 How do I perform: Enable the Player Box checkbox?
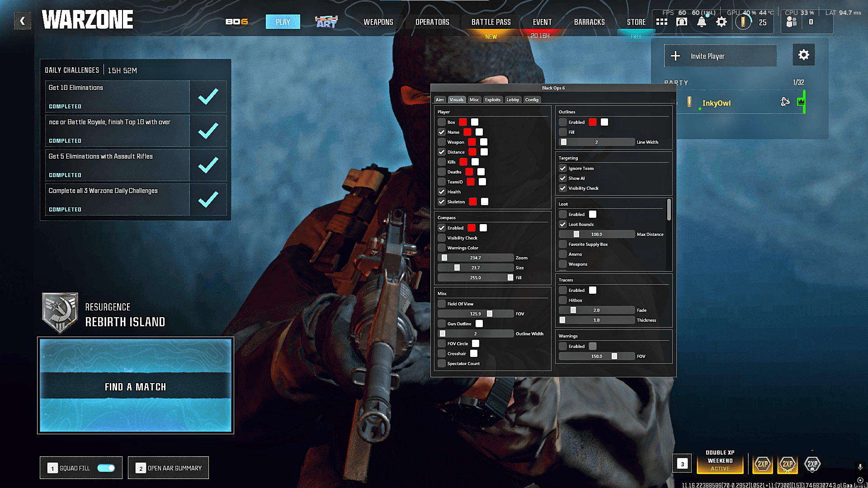pyautogui.click(x=442, y=122)
